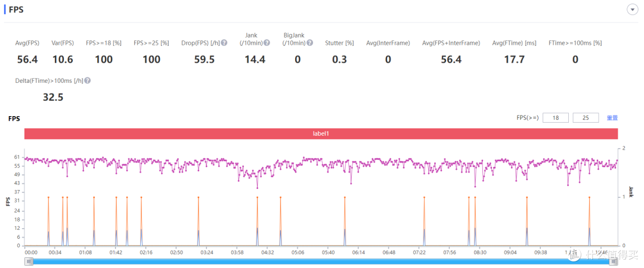The height and width of the screenshot is (268, 644).
Task: Click the 03:24 time tick on the x-axis
Action: point(207,253)
